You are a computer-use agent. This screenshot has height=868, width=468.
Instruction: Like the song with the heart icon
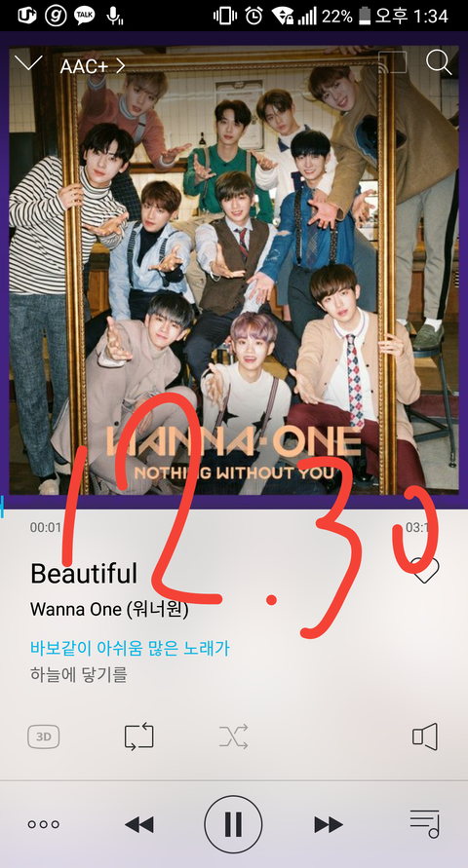coord(425,570)
